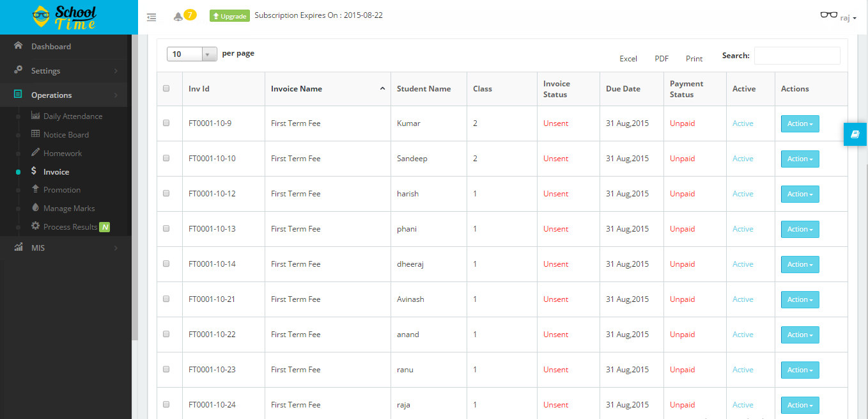Open Action dropdown for Kumar's invoice
Screen dimensions: 868x419
pos(800,123)
